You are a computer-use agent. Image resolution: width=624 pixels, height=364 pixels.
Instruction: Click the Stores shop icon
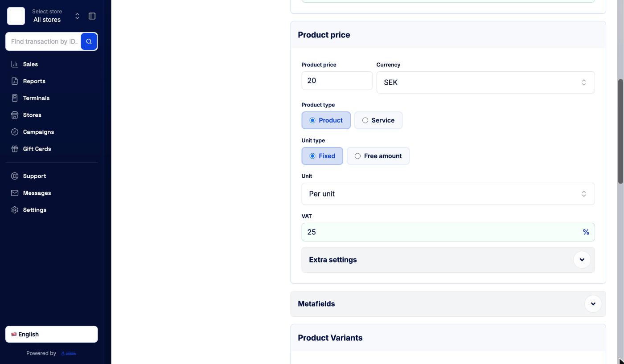[x=15, y=115]
